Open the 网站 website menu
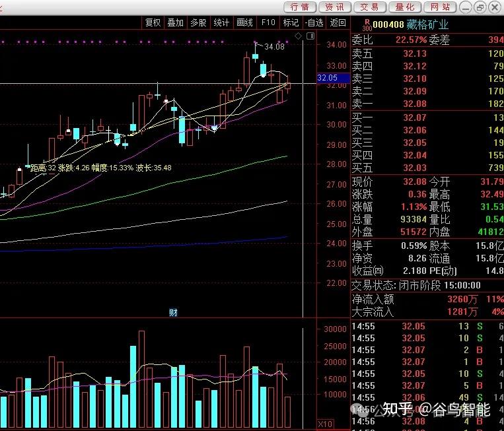The width and height of the screenshot is (504, 431). (x=439, y=7)
